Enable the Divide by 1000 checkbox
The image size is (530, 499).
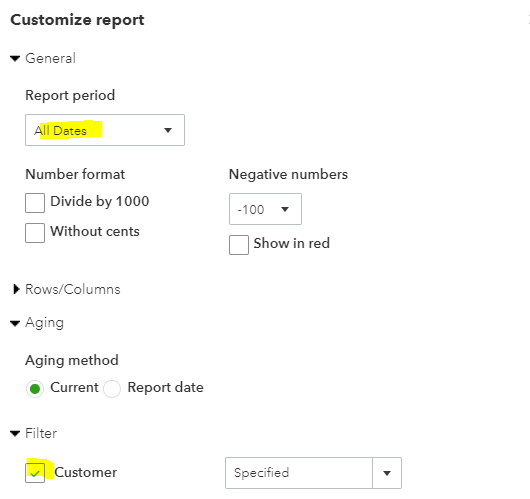pos(35,203)
